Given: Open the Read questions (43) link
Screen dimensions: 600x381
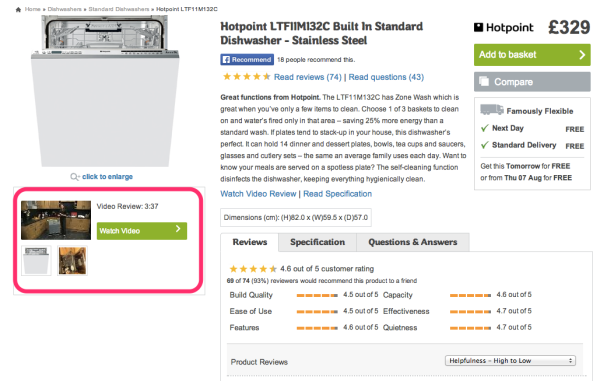Looking at the screenshot, I should (386, 77).
